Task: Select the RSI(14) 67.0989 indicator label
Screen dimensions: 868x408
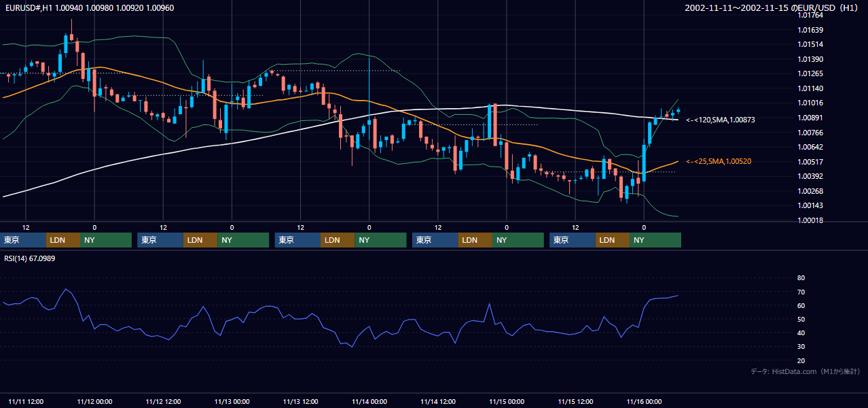Action: click(x=30, y=258)
